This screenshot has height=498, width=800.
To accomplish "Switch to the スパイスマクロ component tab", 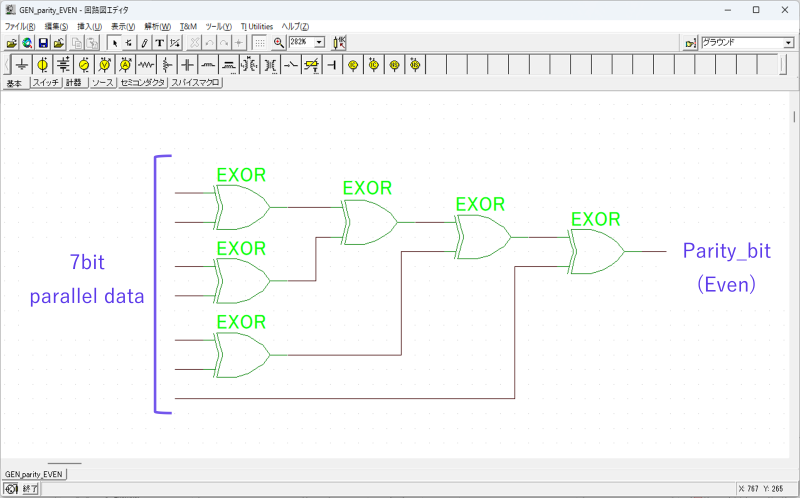I will click(195, 83).
